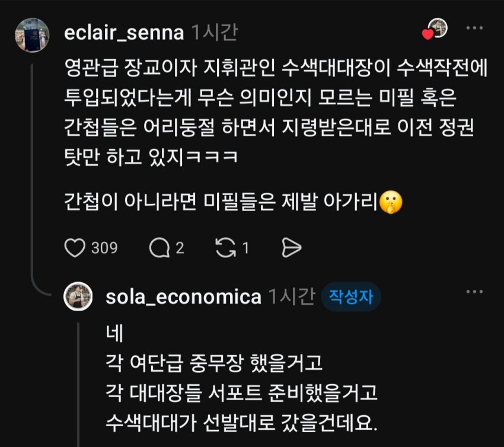Click the 1시간 timestamp on eclair_senna's post
The width and height of the screenshot is (504, 447).
click(215, 33)
